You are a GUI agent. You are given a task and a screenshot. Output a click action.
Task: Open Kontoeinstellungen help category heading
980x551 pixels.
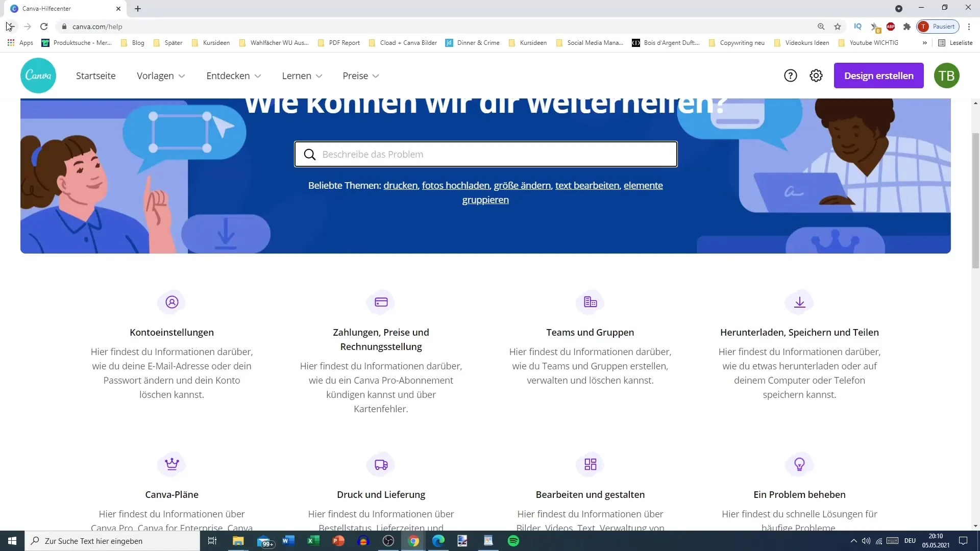tap(172, 332)
